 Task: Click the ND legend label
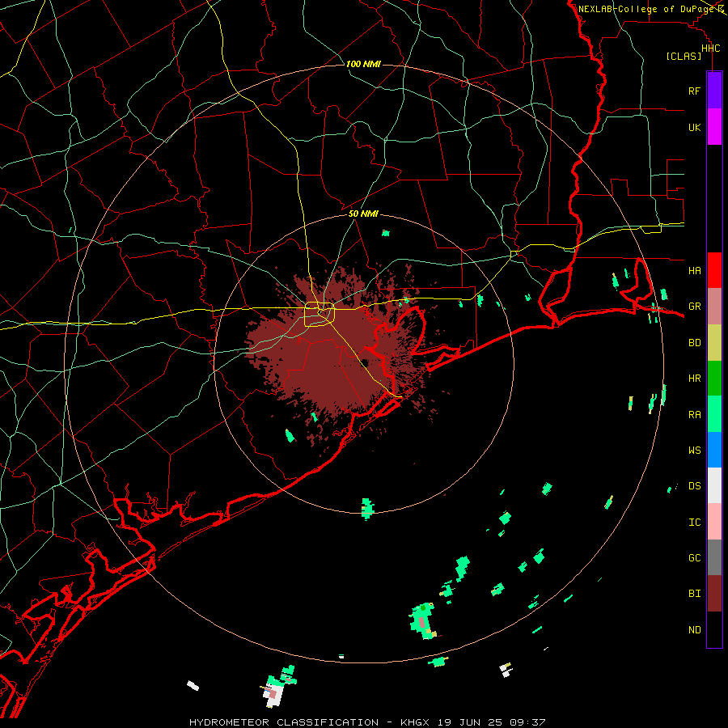694,630
